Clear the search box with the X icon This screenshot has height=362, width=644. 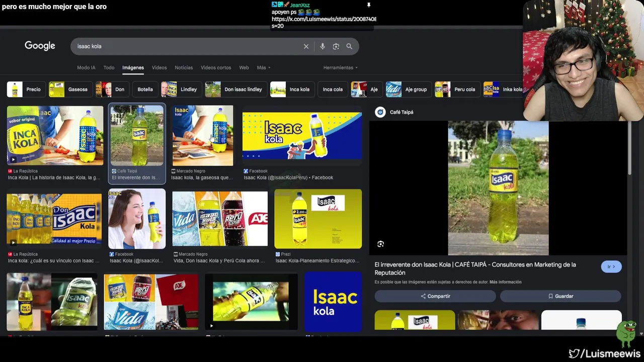click(306, 46)
